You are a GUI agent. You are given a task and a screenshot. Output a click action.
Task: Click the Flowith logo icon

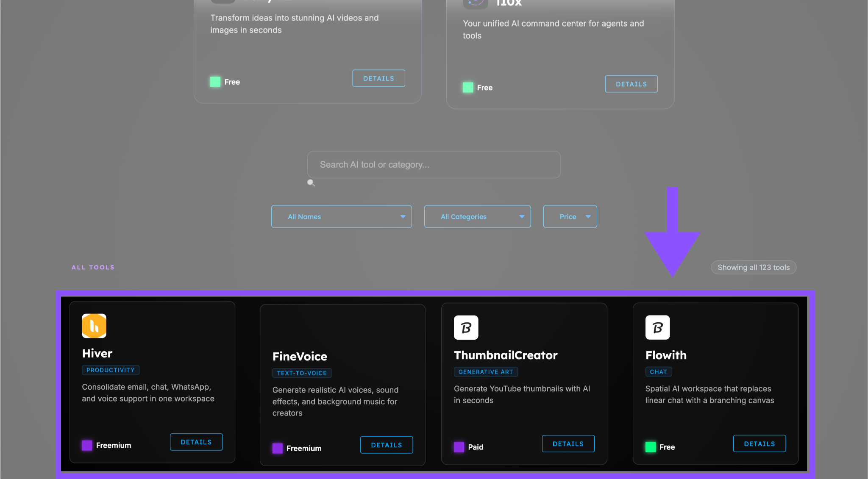[657, 327]
